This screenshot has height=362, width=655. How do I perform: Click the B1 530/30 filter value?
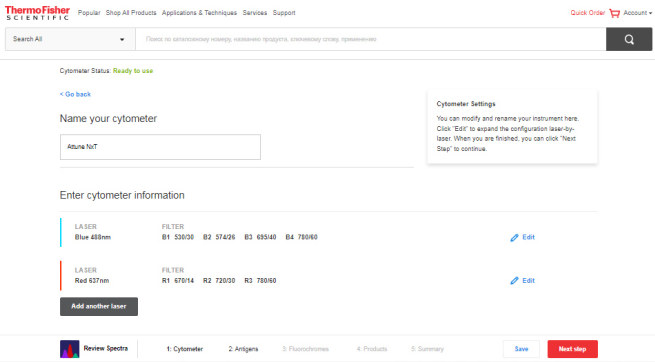point(178,237)
